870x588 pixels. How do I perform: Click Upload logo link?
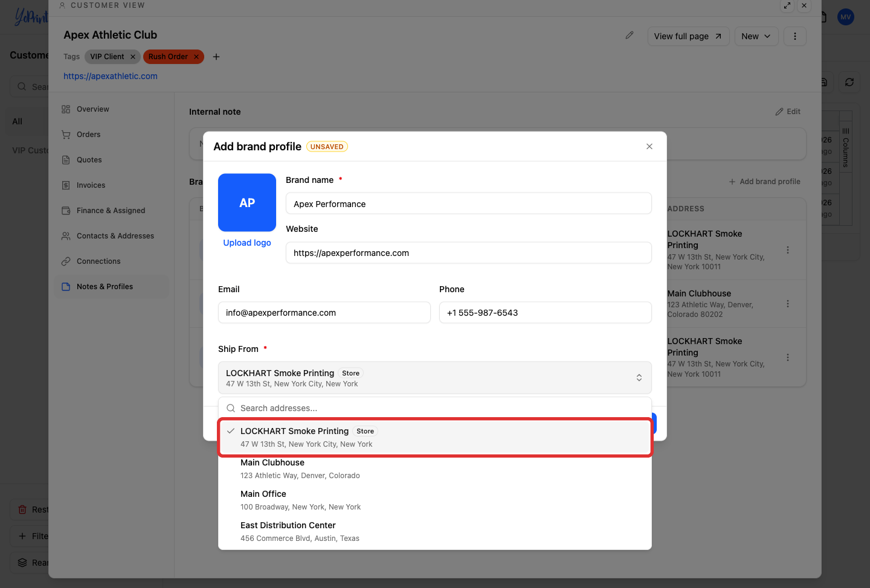247,243
